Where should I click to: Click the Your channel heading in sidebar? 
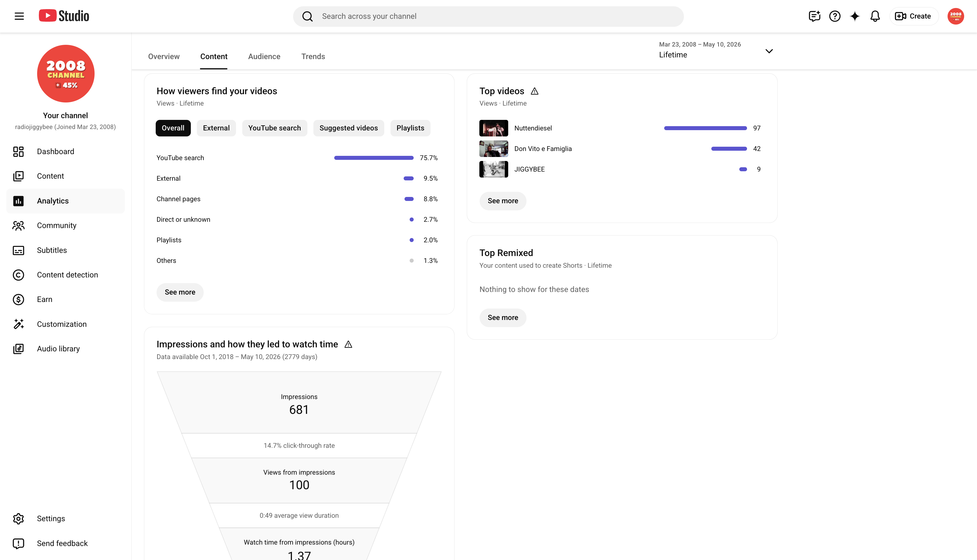click(65, 115)
